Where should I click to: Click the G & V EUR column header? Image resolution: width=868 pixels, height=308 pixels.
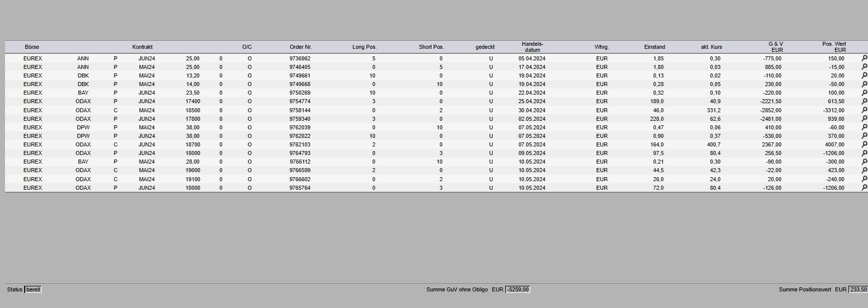(776, 47)
